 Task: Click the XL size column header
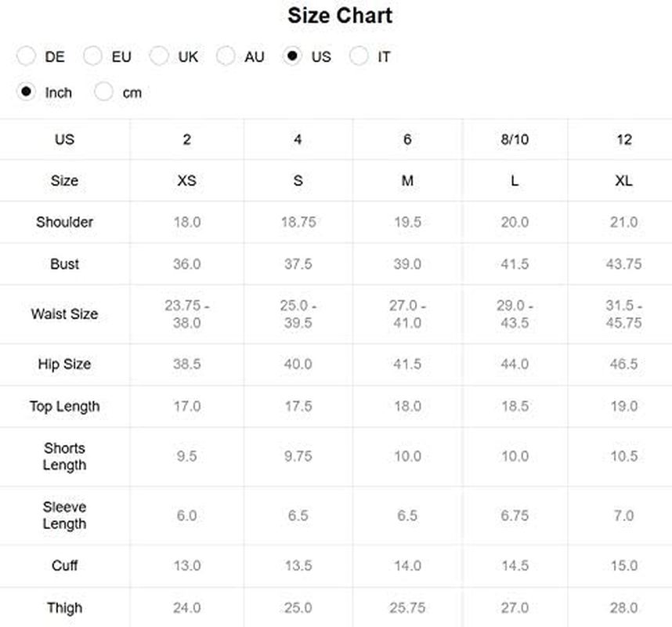point(623,180)
